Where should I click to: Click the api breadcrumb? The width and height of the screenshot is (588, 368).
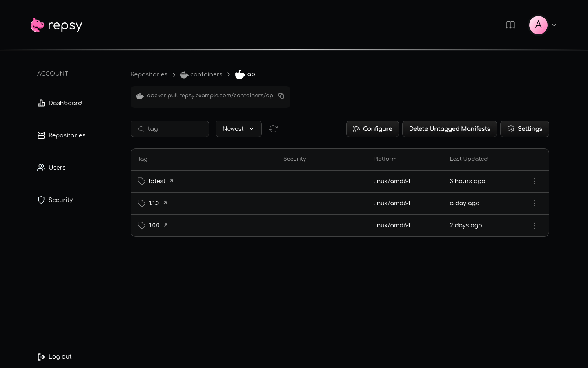(246, 74)
